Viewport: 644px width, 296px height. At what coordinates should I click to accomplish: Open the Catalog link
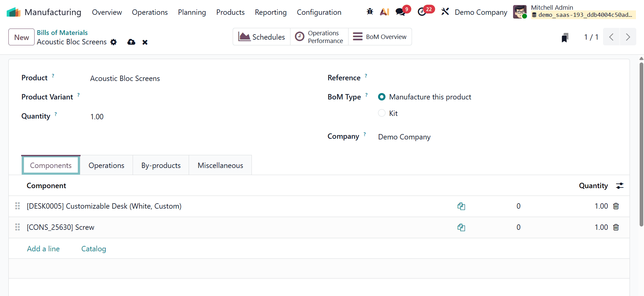tap(94, 249)
